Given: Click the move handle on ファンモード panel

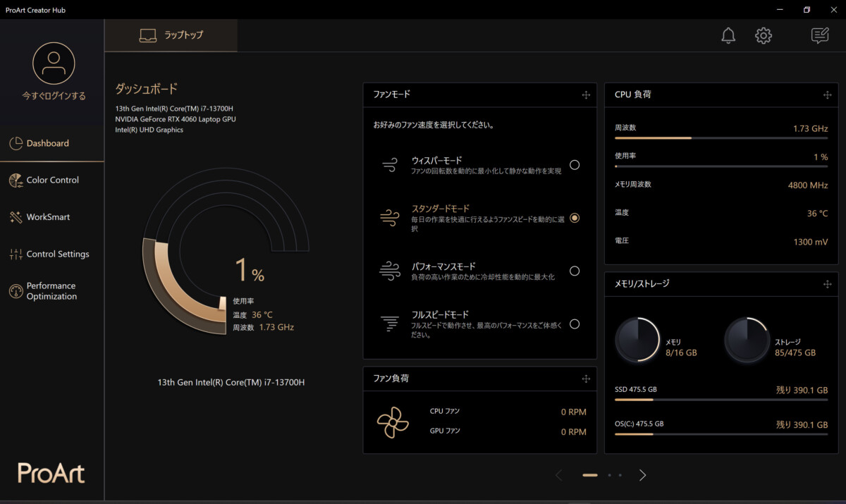Looking at the screenshot, I should pos(586,95).
